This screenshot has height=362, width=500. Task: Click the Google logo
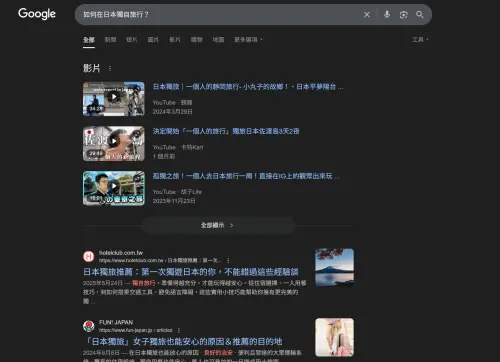point(37,14)
